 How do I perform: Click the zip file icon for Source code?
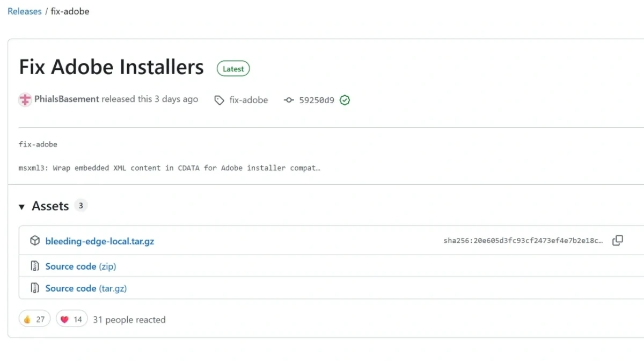tap(35, 266)
